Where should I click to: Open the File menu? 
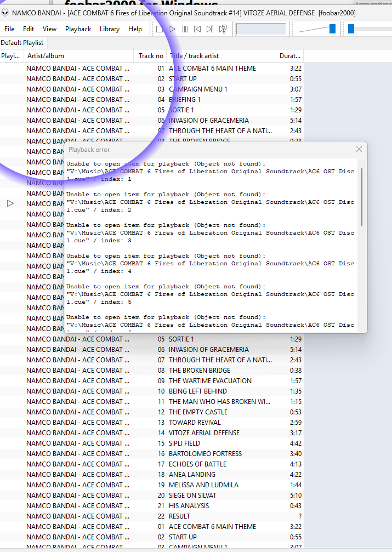coord(9,29)
